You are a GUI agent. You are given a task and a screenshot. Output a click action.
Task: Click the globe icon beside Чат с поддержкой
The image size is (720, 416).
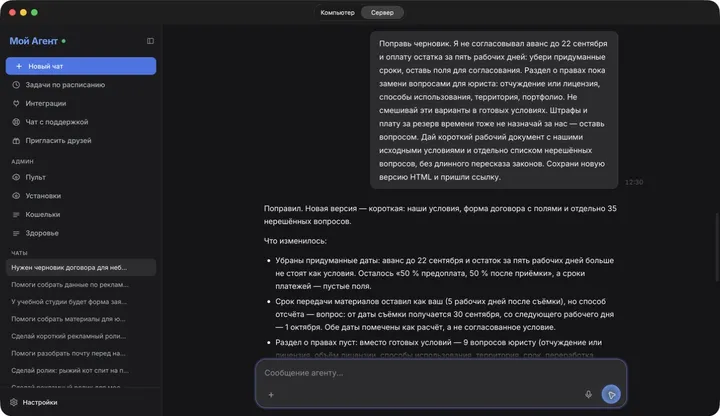pos(16,122)
